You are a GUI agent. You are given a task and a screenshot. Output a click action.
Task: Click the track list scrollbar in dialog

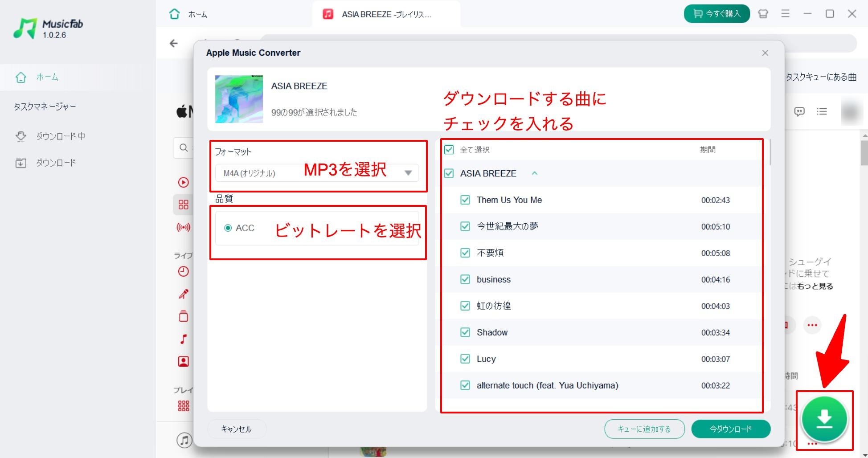770,152
